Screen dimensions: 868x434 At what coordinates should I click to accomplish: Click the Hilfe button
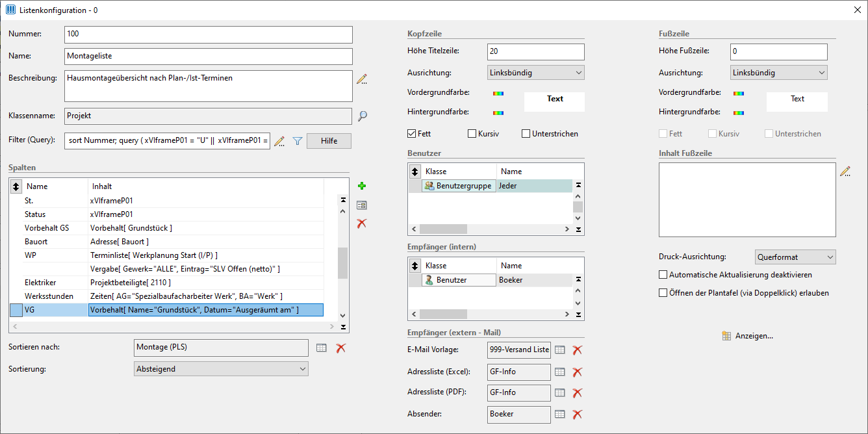point(329,141)
